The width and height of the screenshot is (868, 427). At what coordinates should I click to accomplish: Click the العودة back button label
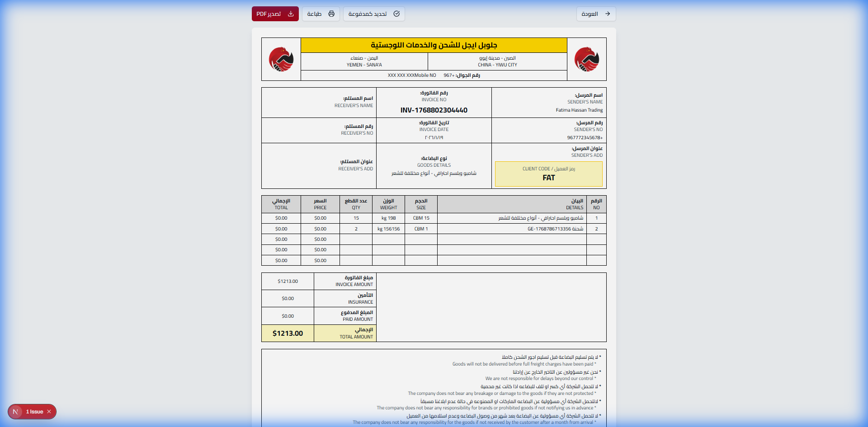590,14
